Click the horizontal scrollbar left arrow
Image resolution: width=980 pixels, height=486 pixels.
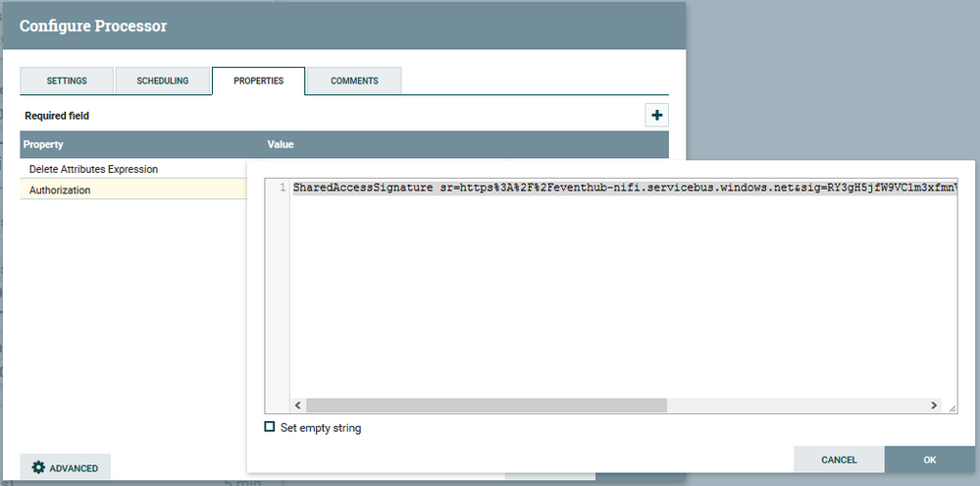(x=298, y=405)
